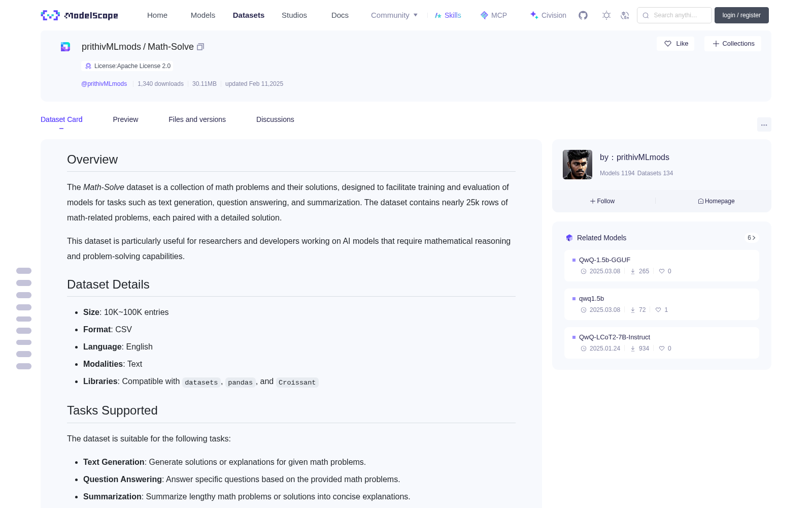Switch to the Files and versions tab
This screenshot has width=812, height=508.
pos(197,119)
